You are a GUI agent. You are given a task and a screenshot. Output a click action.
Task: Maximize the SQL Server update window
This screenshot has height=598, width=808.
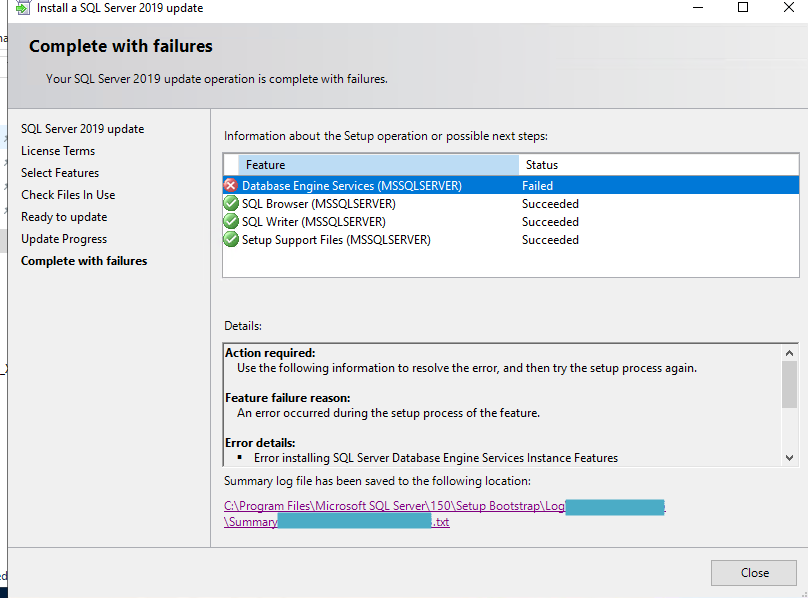pos(743,7)
